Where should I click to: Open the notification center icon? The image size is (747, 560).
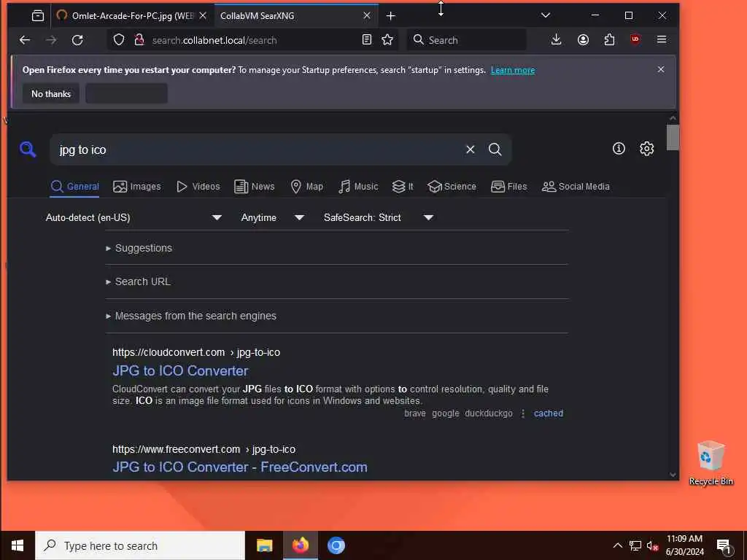point(724,546)
